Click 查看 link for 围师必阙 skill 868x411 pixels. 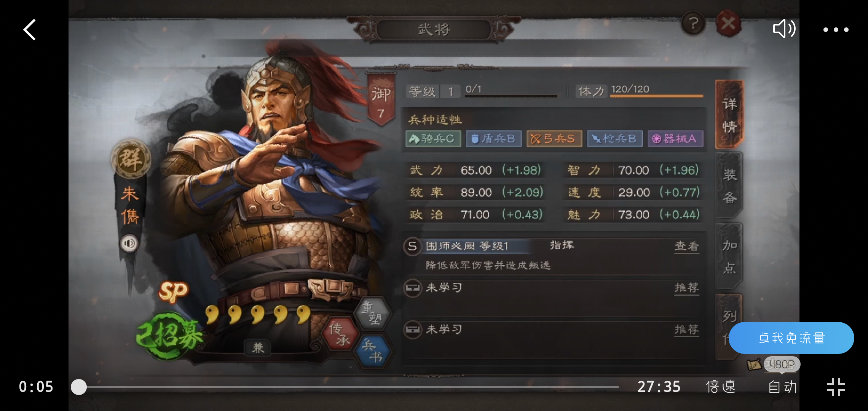687,246
